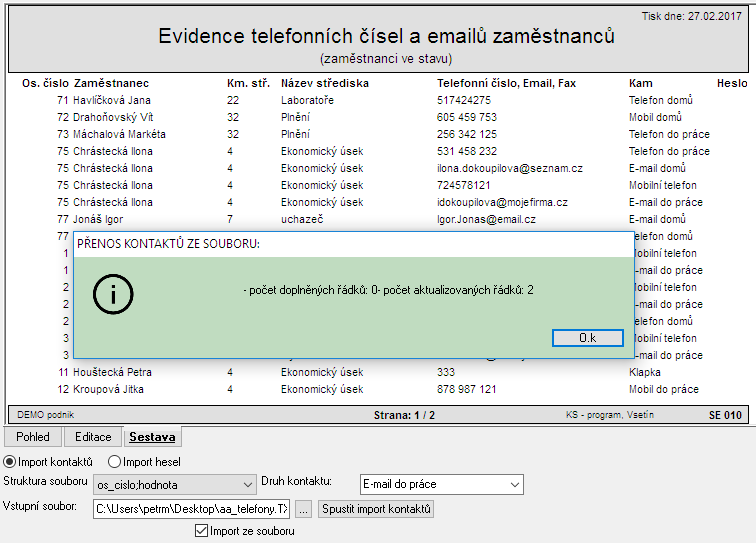756x543 pixels.
Task: Click the Kroupová Jitka row
Action: 377,389
